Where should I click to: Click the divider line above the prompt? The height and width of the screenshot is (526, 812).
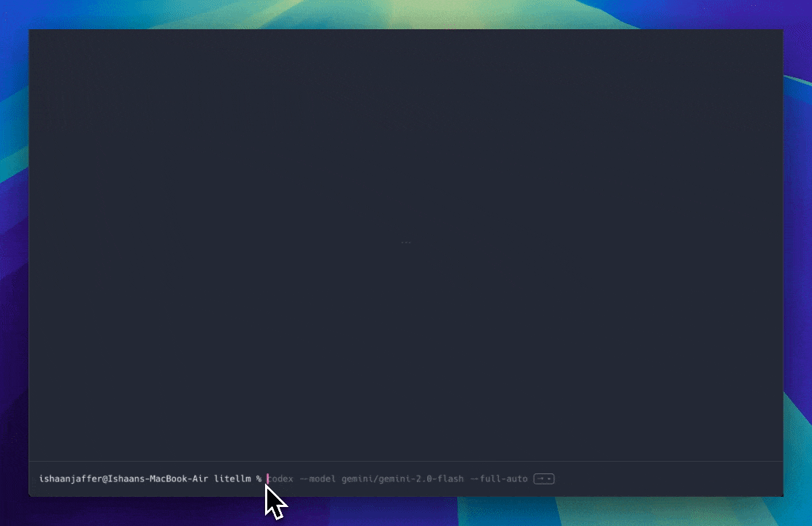406,461
